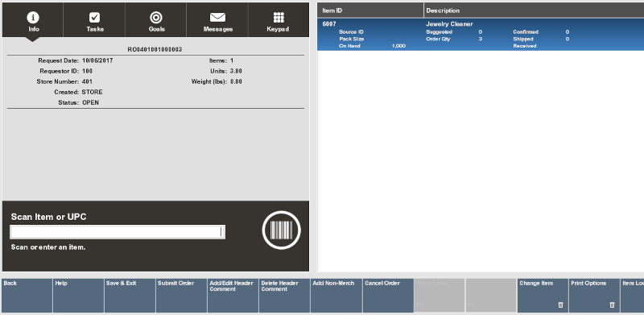Image resolution: width=644 pixels, height=315 pixels.
Task: Click the Item ID column header
Action: (x=370, y=10)
